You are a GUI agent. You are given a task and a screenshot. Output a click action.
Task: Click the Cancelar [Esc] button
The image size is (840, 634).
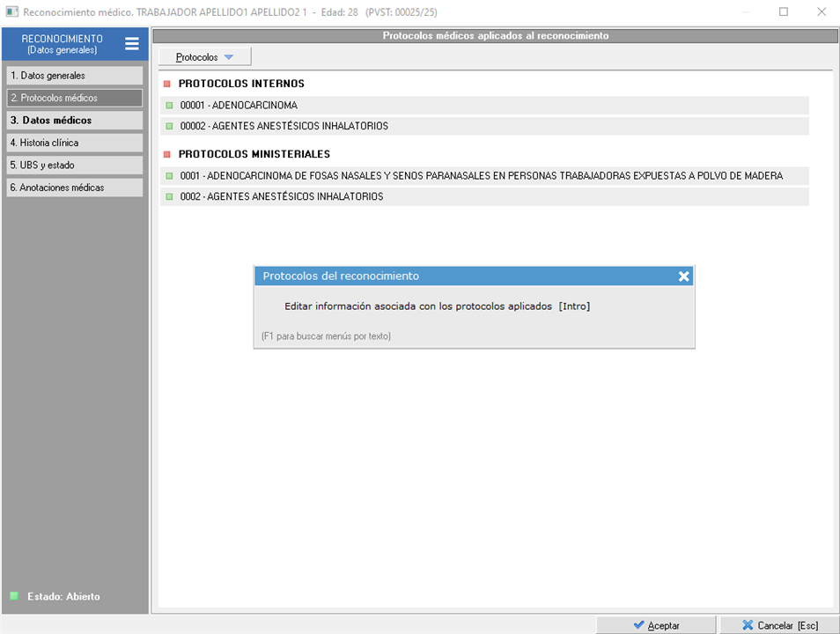click(x=778, y=625)
